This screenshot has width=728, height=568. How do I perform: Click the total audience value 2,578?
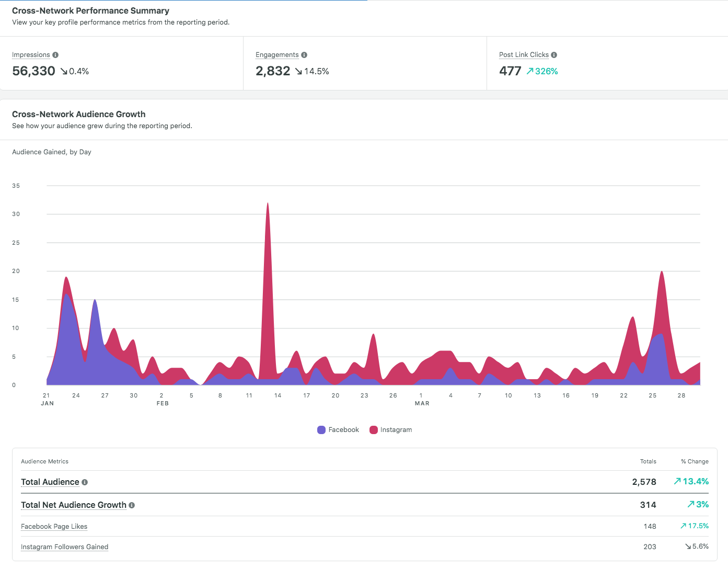coord(644,482)
